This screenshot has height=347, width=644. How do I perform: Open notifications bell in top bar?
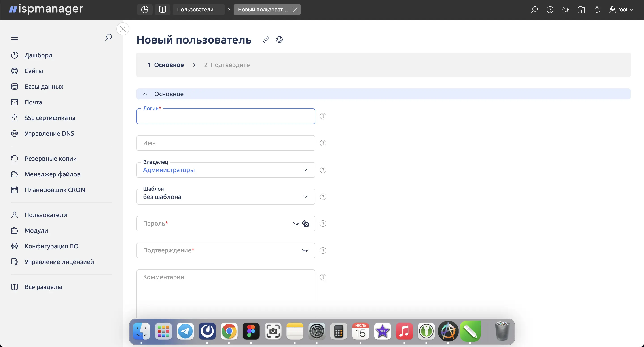coord(597,9)
